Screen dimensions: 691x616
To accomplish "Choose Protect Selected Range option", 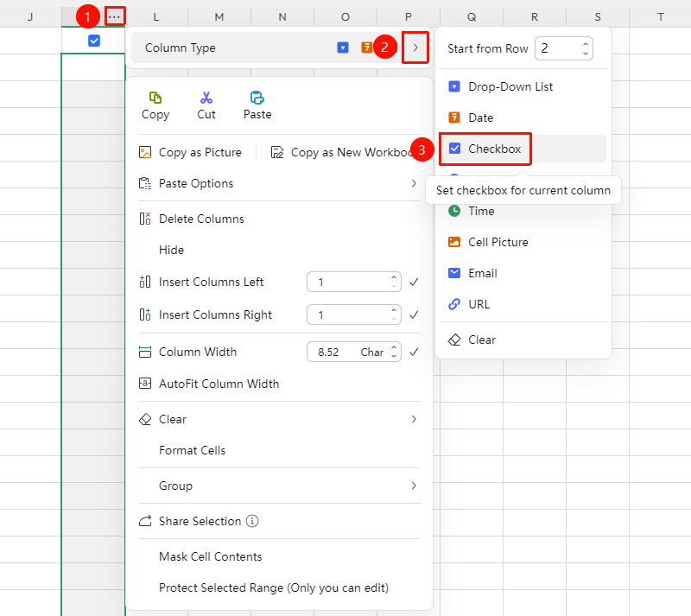I will (x=274, y=587).
